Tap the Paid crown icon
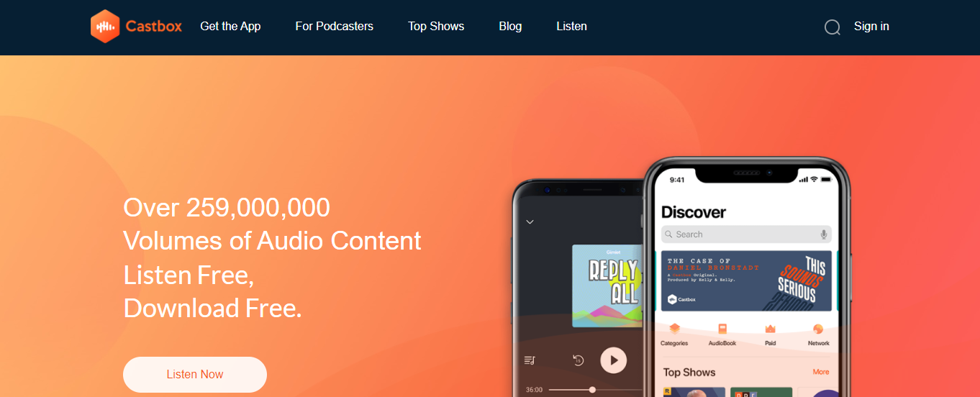Viewport: 980px width, 397px height. [771, 329]
